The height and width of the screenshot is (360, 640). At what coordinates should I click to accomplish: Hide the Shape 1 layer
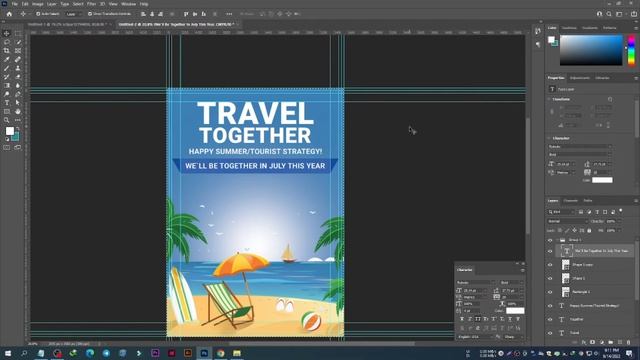pos(550,278)
